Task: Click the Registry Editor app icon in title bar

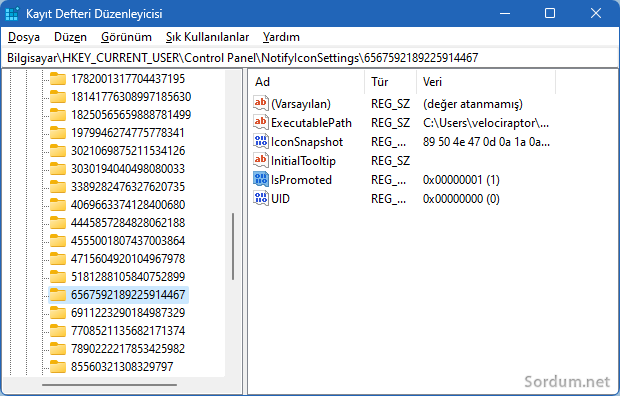Action: pyautogui.click(x=12, y=13)
